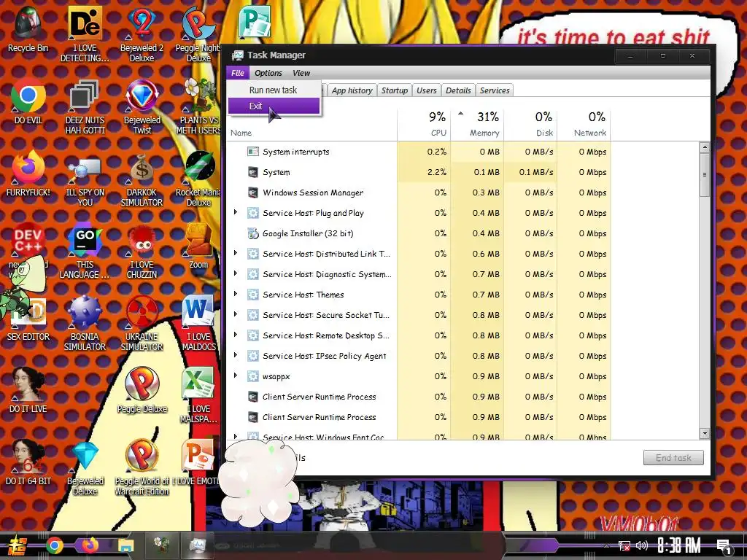The image size is (747, 560).
Task: Expand Service Host: Distributed Link T... row
Action: point(236,253)
